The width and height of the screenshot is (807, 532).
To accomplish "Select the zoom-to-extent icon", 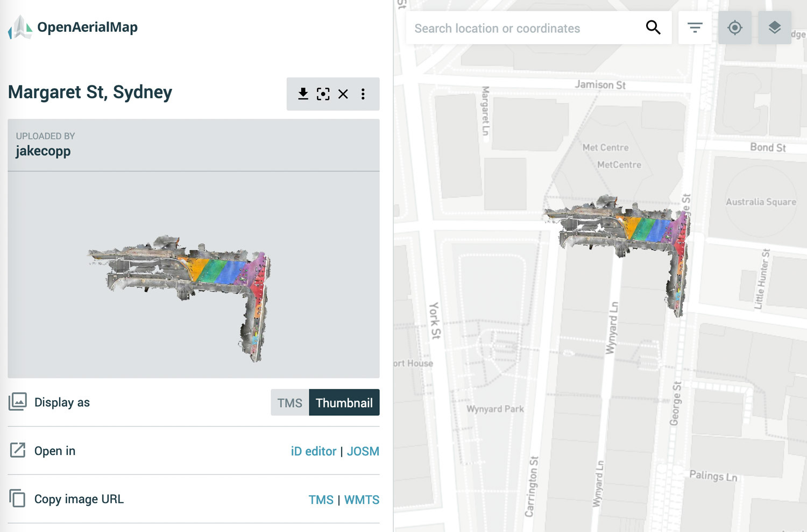I will coord(323,94).
